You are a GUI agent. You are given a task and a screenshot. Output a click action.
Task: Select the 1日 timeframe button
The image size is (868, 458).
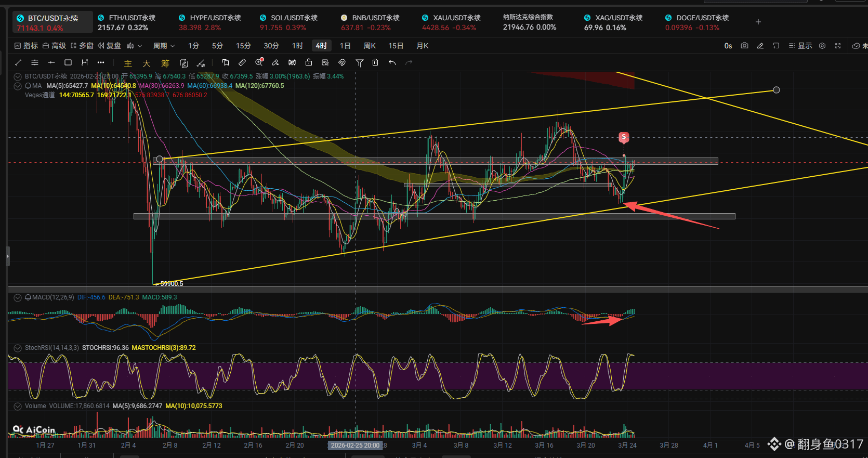point(345,46)
